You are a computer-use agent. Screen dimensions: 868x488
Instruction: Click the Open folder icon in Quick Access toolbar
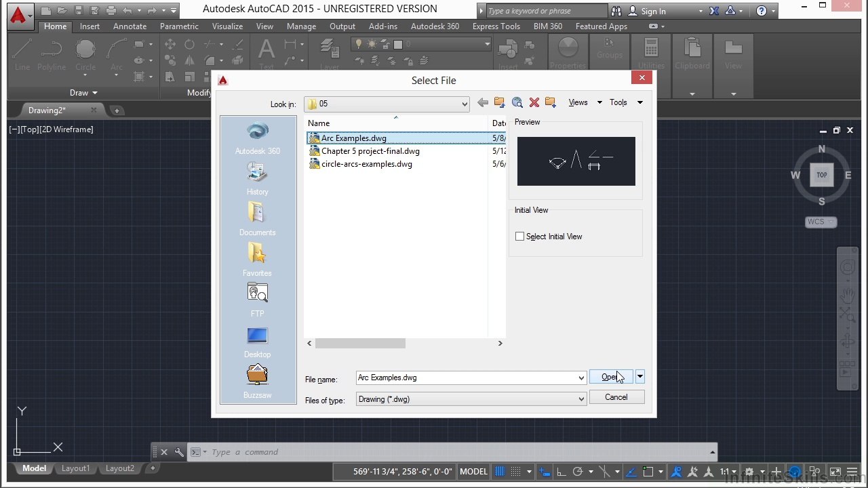point(62,11)
